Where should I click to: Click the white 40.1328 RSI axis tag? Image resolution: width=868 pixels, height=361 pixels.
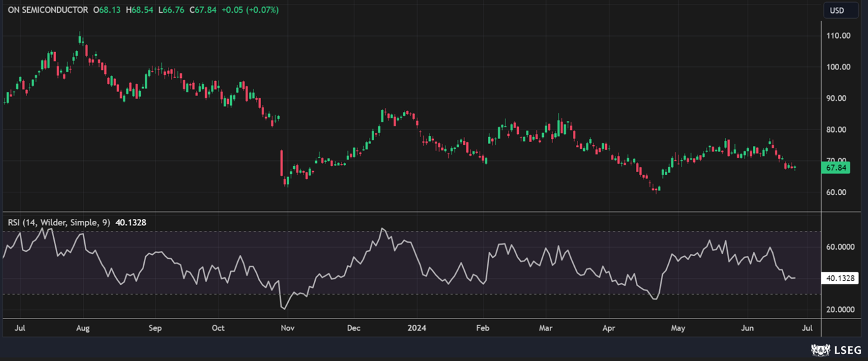coord(840,279)
